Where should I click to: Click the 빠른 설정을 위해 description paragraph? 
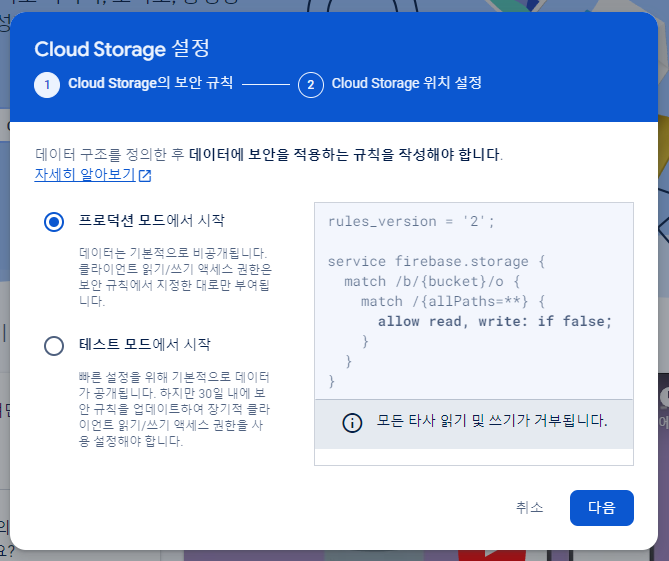[175, 409]
